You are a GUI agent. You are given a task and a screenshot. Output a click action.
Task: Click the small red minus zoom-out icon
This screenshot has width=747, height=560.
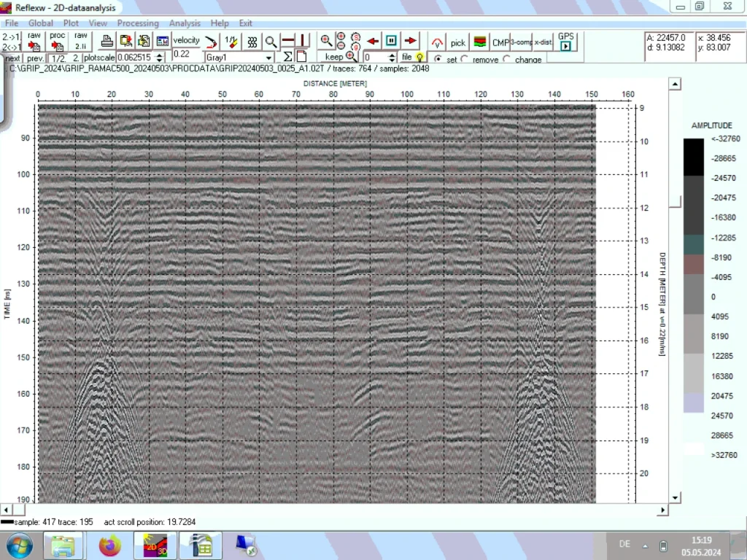click(x=341, y=46)
